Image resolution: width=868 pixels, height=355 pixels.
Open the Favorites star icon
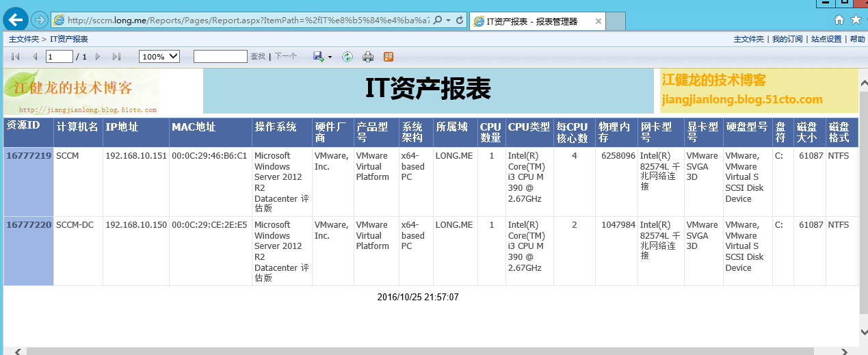click(x=856, y=19)
